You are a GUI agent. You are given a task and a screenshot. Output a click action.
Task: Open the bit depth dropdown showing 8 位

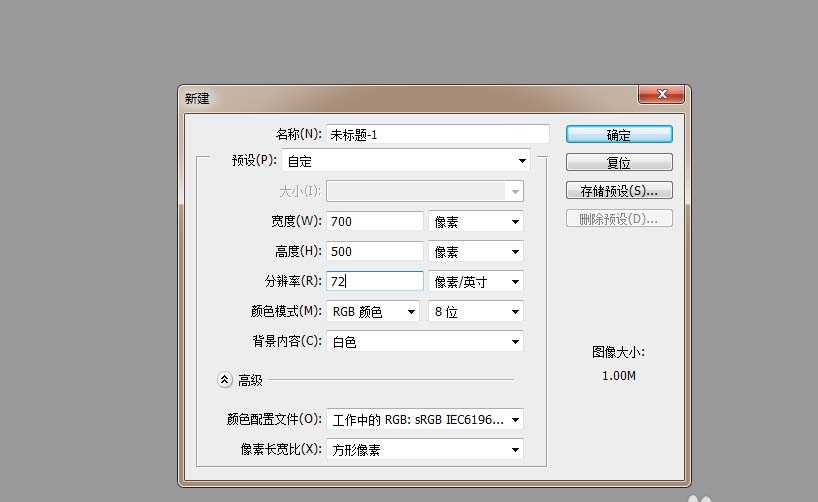(475, 312)
